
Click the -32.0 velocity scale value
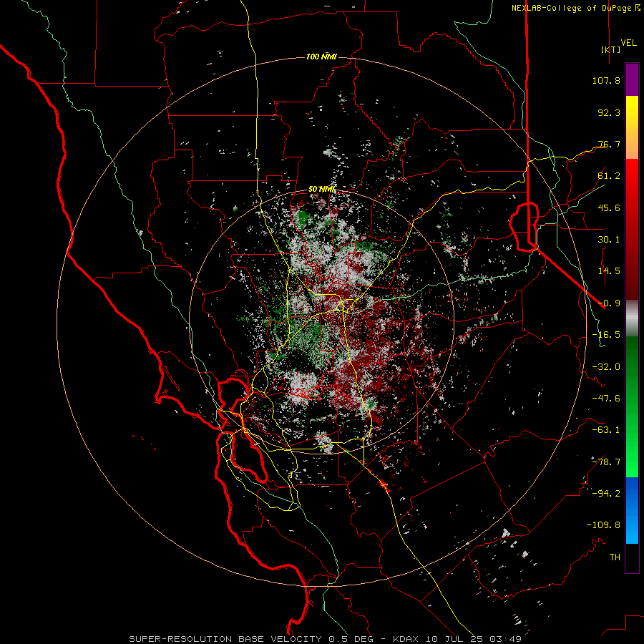pos(606,367)
